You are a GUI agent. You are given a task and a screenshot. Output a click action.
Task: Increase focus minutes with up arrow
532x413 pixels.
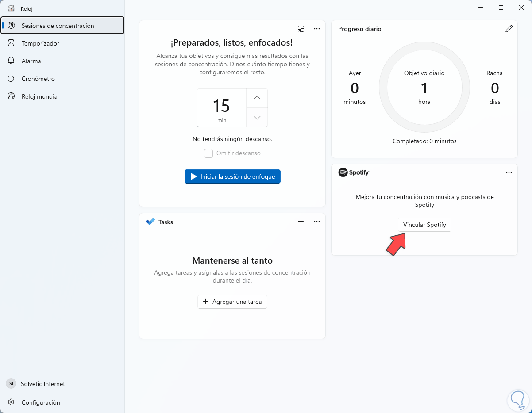click(257, 98)
